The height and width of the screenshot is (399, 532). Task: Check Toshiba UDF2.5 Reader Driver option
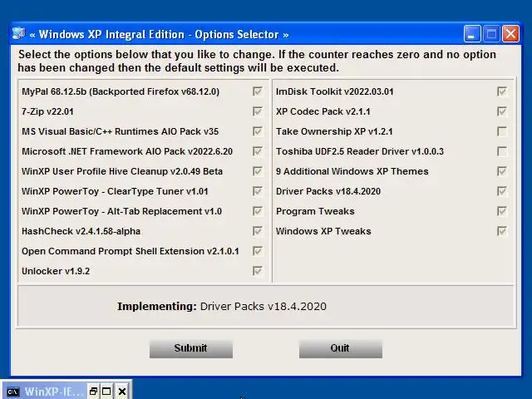point(502,151)
